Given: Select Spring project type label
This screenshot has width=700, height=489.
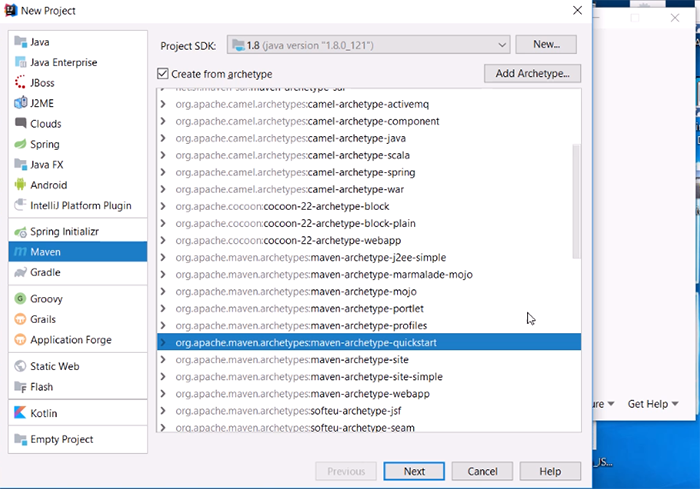Looking at the screenshot, I should click(x=45, y=144).
